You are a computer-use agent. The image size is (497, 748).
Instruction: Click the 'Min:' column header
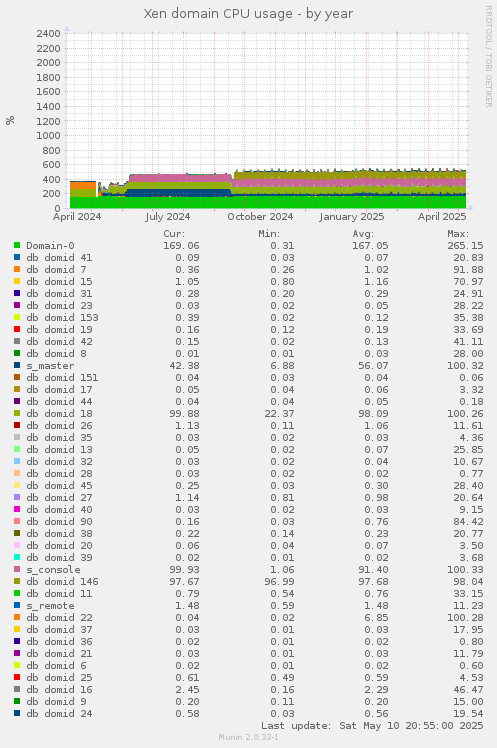[269, 234]
